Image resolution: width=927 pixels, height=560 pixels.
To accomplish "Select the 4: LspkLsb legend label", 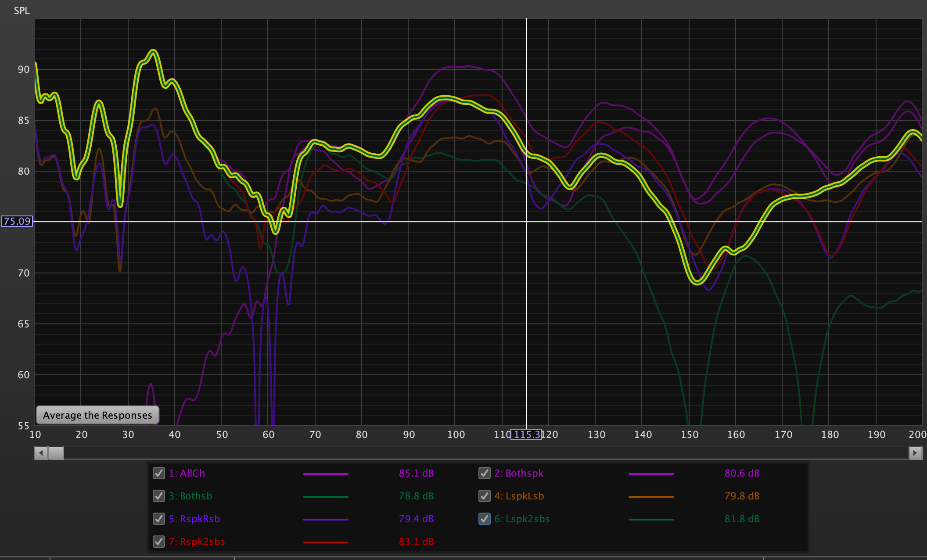I will (519, 496).
